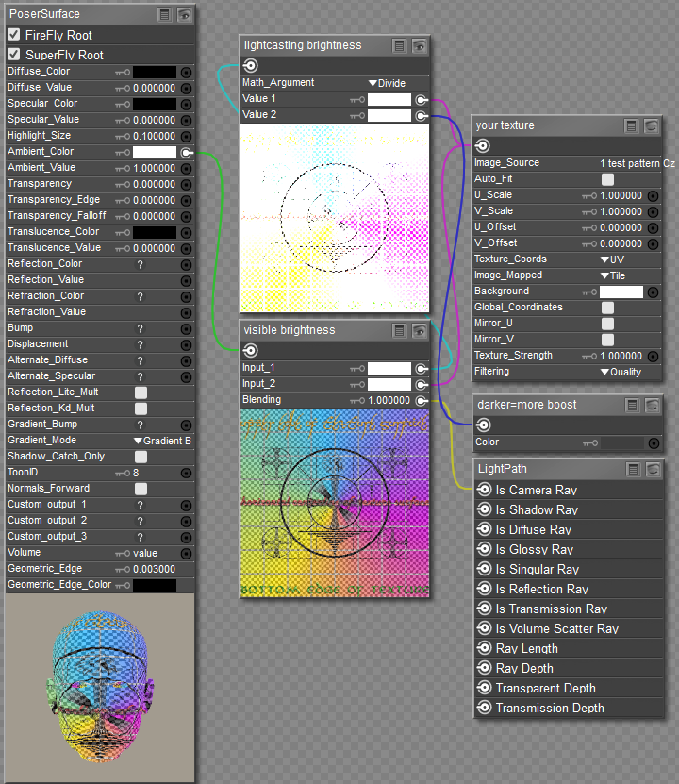Screen dimensions: 679x784
Task: Click the Is Shadow Ray output connector
Action: point(485,509)
